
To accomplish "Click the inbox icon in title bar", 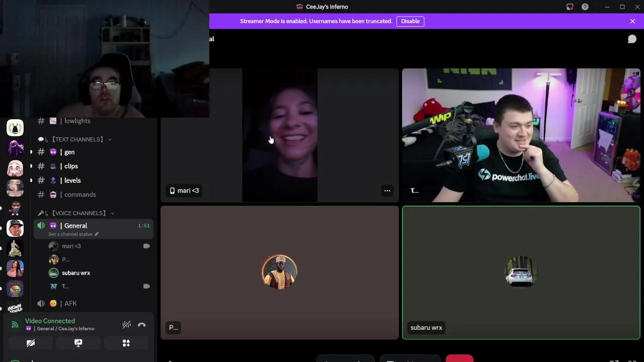I will (570, 7).
